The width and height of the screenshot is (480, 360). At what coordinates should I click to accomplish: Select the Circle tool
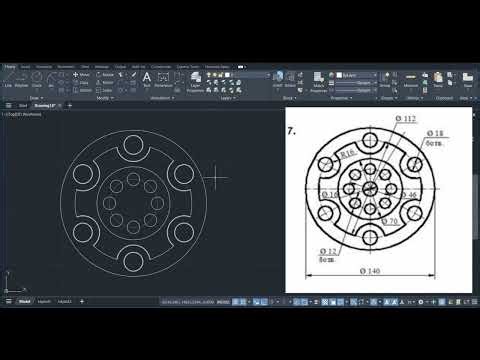point(37,79)
